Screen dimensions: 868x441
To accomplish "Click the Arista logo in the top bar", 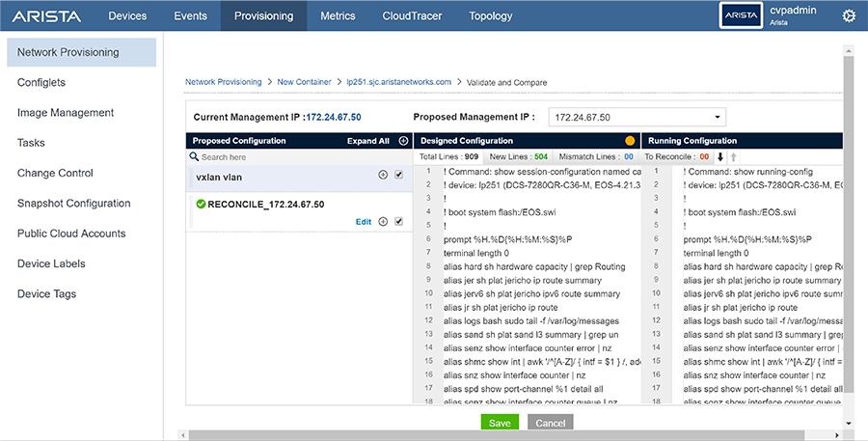I will (46, 16).
